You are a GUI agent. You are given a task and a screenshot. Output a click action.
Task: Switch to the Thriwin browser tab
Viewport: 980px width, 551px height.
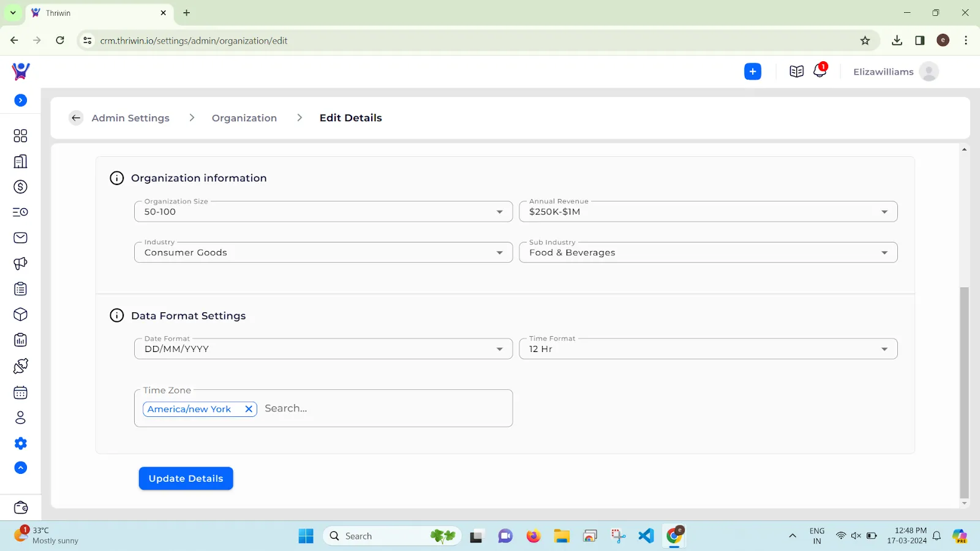[x=98, y=13]
